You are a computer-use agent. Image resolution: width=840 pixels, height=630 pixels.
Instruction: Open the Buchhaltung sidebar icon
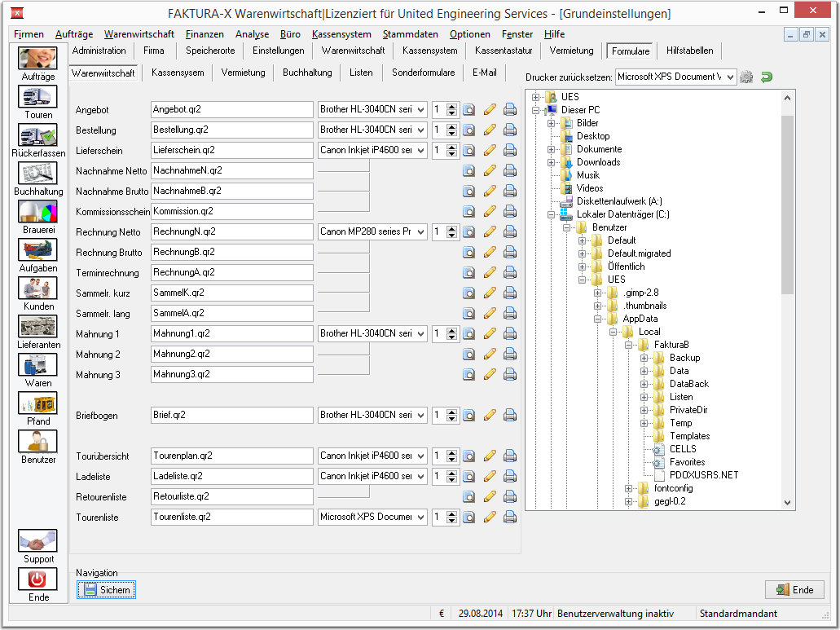click(37, 174)
